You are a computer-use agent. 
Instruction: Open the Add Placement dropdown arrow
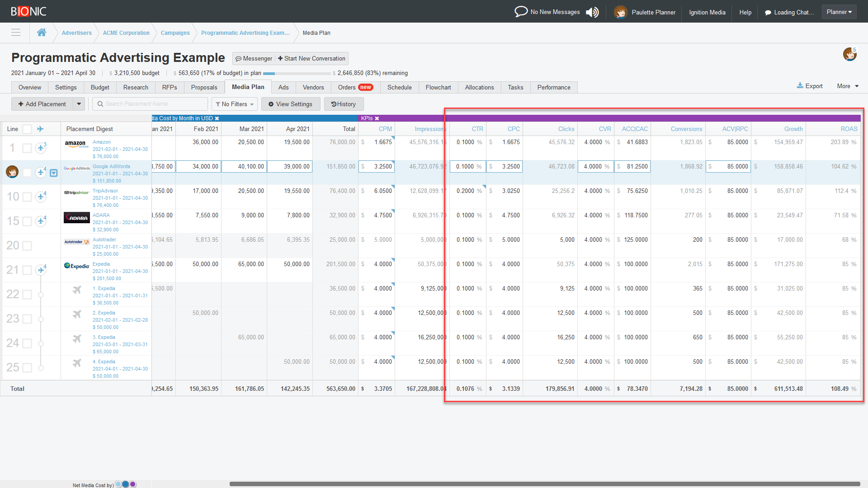[x=79, y=104]
